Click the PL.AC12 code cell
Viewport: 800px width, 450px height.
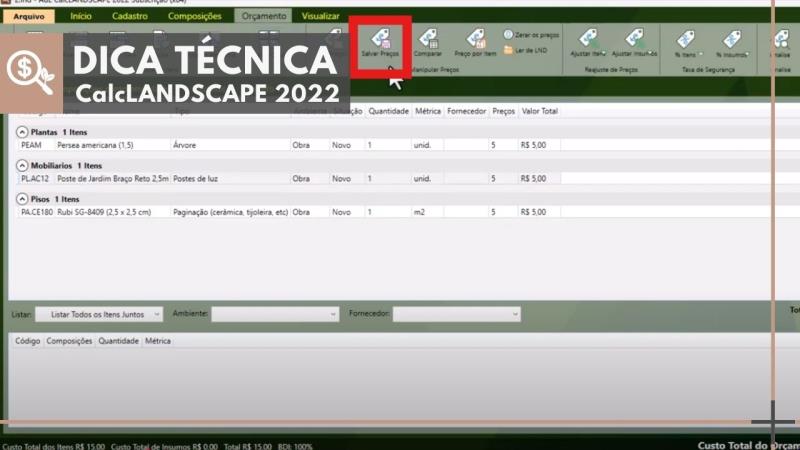36,179
